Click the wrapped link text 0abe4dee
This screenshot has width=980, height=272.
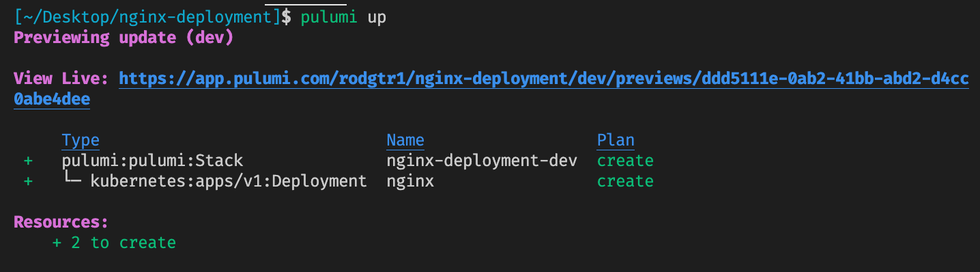click(x=52, y=100)
